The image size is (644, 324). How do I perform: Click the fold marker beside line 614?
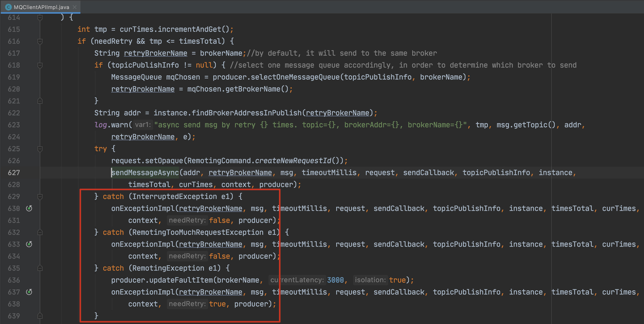point(40,17)
